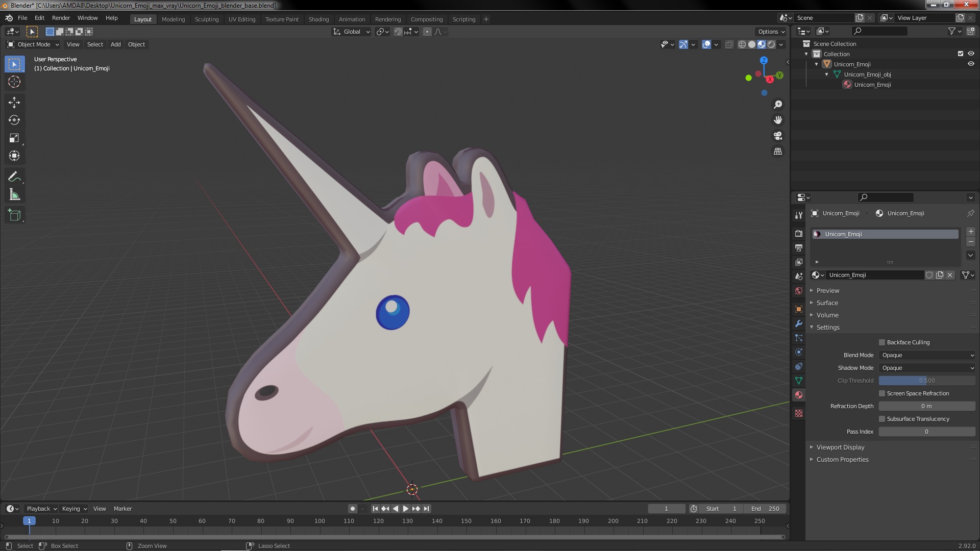Open the Object properties tab
The width and height of the screenshot is (980, 551).
tap(799, 309)
